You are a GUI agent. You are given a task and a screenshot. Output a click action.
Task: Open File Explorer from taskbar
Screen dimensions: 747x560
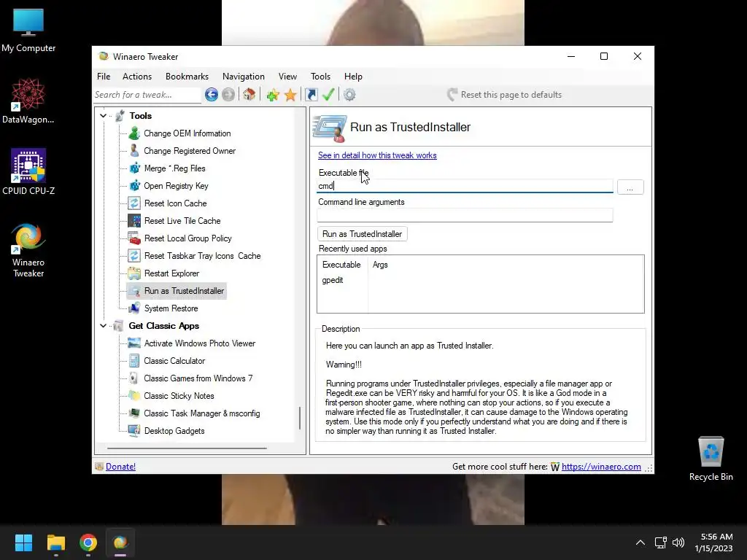point(55,542)
